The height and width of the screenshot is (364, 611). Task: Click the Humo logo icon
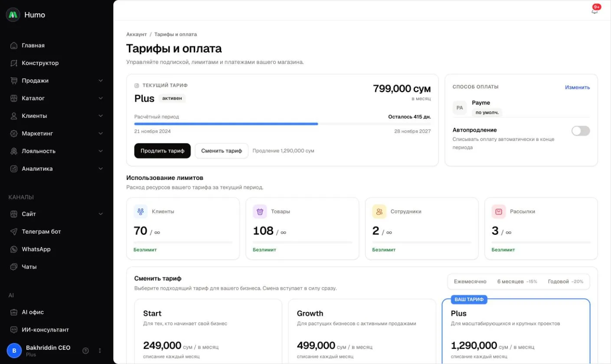(13, 14)
